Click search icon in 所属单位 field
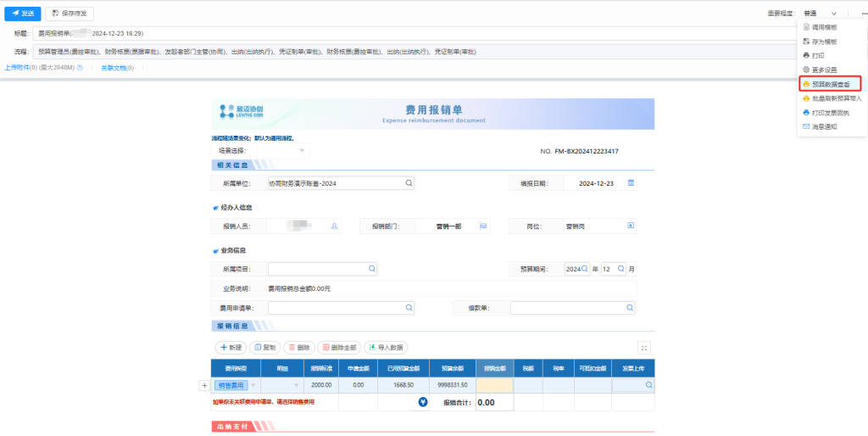The height and width of the screenshot is (436, 868). [408, 183]
